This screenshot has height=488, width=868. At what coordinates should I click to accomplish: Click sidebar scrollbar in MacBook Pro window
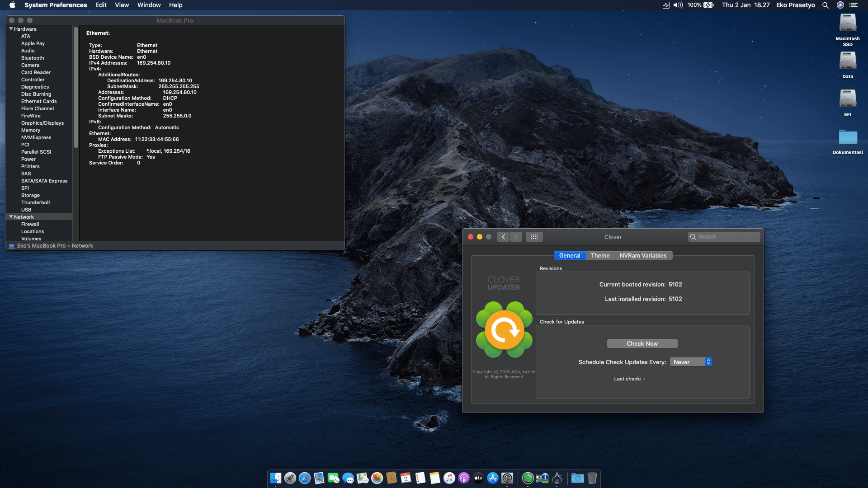76,87
